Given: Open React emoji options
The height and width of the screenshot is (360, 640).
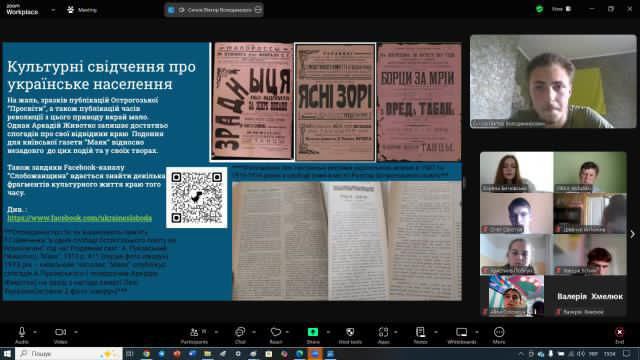Looking at the screenshot, I should point(276,335).
